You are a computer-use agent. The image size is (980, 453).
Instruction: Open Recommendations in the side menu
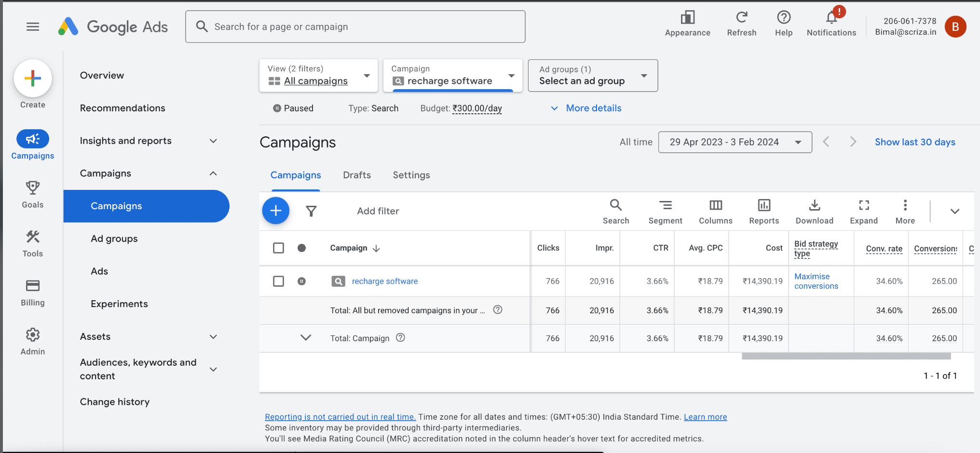[122, 108]
